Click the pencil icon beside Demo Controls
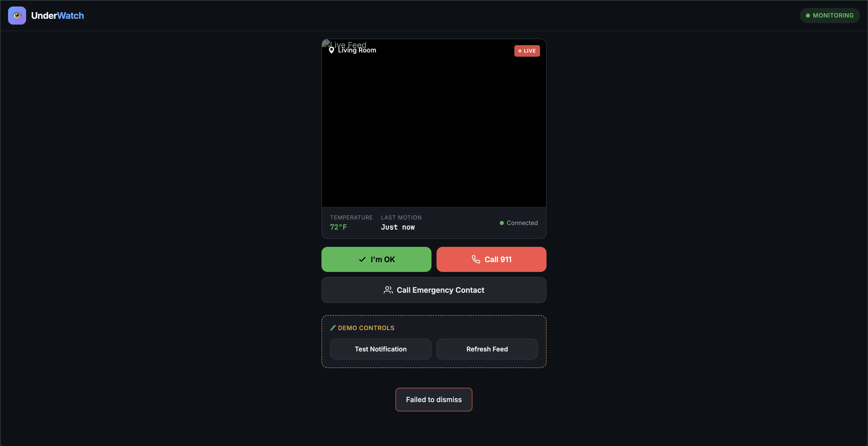The image size is (868, 446). pos(333,328)
